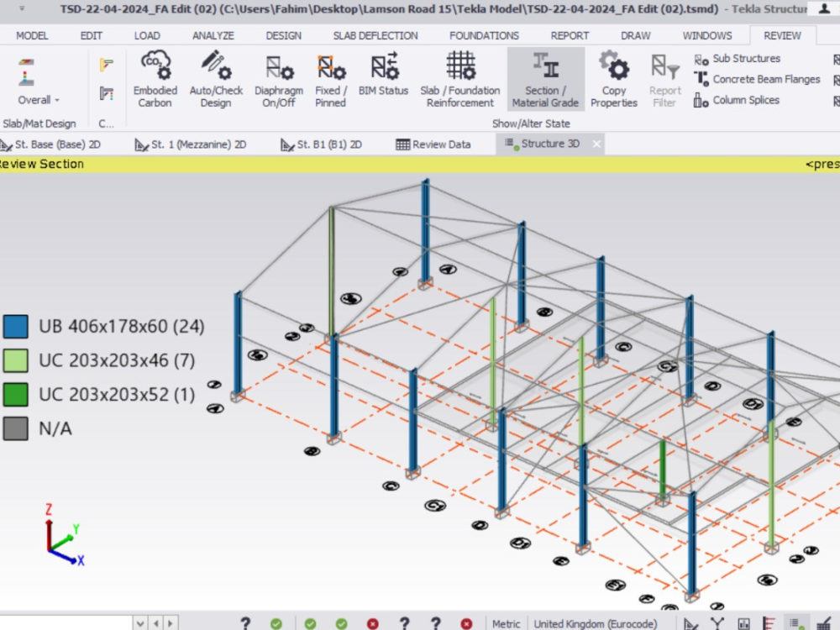Toggle Diaphragm On/Off tool
The image size is (840, 630).
coord(279,79)
